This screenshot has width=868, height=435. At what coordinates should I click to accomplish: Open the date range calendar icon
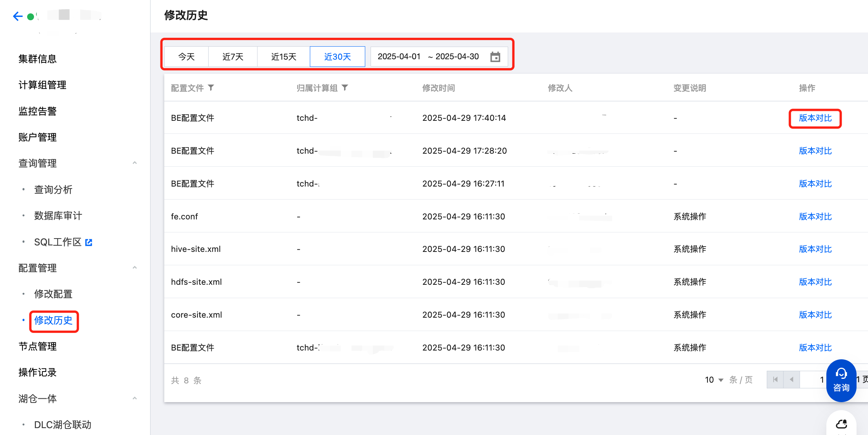[495, 57]
